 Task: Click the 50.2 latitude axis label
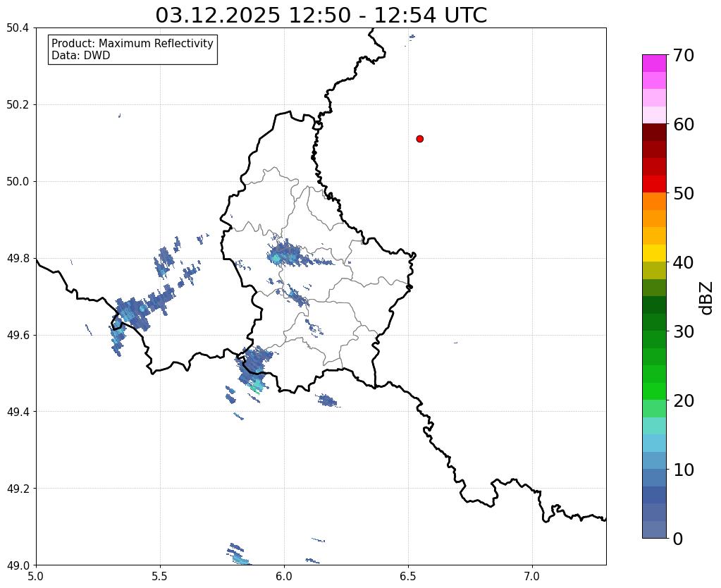click(x=18, y=105)
